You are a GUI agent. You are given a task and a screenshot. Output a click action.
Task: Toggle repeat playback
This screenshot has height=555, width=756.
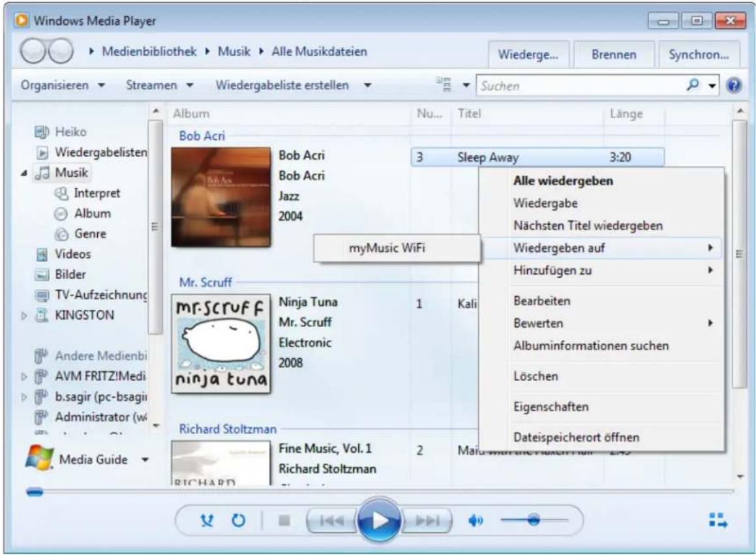[238, 521]
